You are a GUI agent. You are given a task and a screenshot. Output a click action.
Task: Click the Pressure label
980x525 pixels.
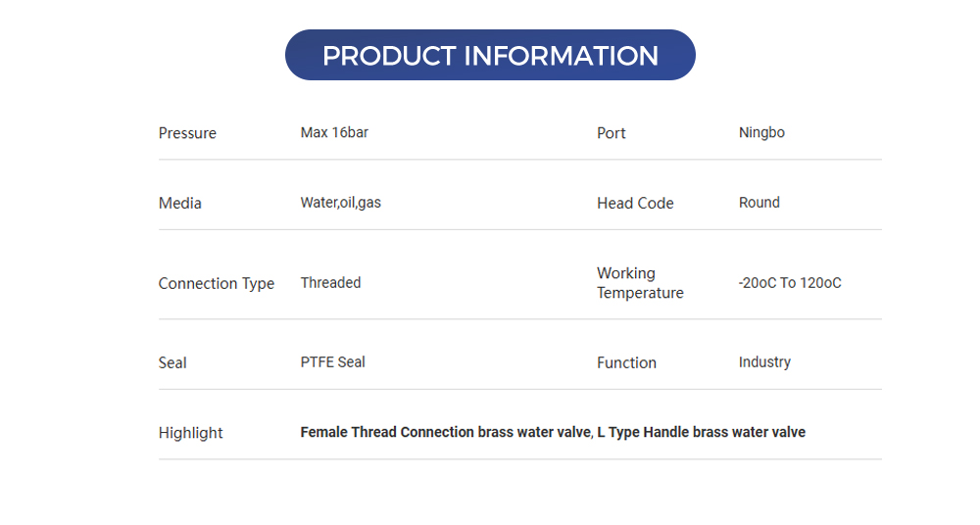[187, 133]
